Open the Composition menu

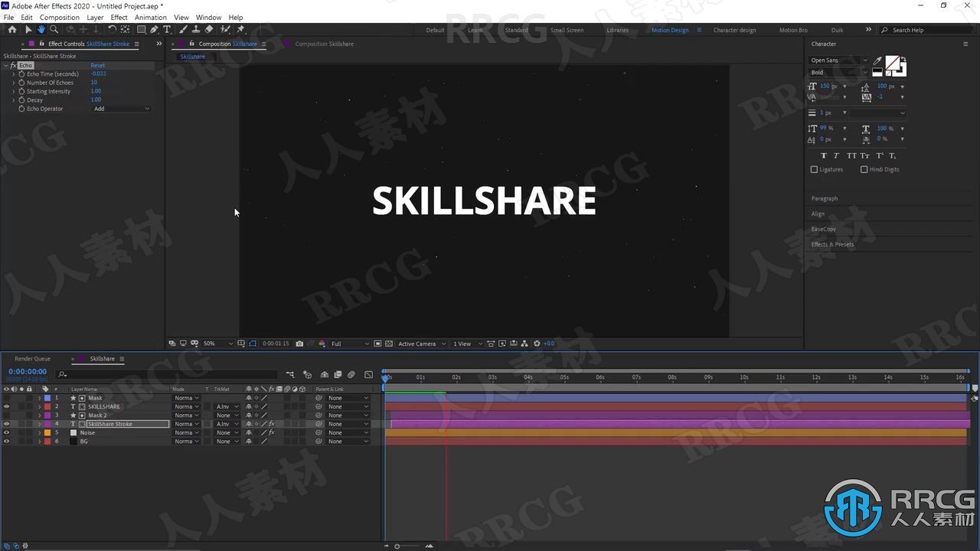click(59, 17)
